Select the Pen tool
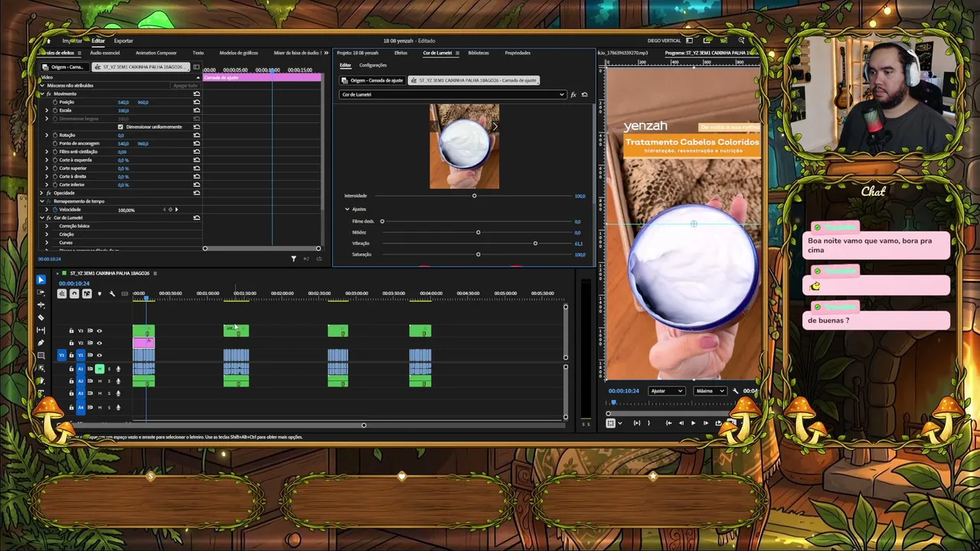 coord(41,342)
